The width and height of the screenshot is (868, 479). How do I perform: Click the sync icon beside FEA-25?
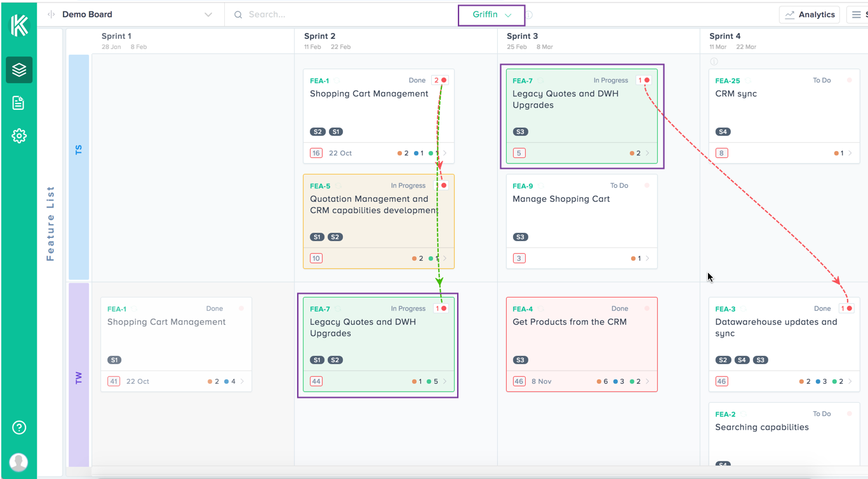click(x=747, y=81)
